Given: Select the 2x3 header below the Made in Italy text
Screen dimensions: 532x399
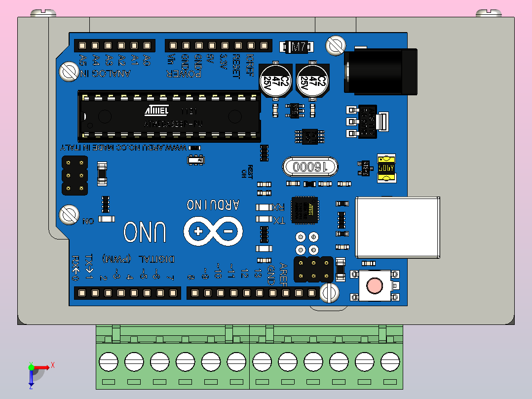Looking at the screenshot, I should click(75, 176).
